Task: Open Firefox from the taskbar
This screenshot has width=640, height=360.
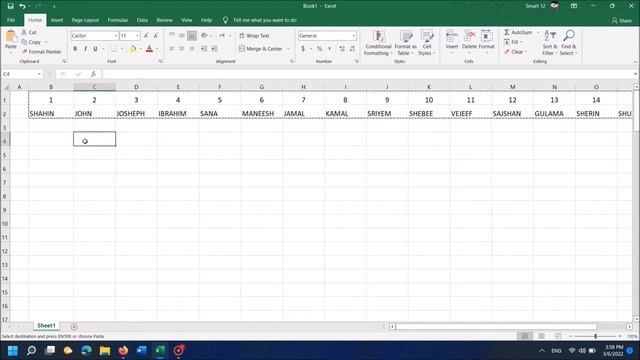Action: pos(123,351)
